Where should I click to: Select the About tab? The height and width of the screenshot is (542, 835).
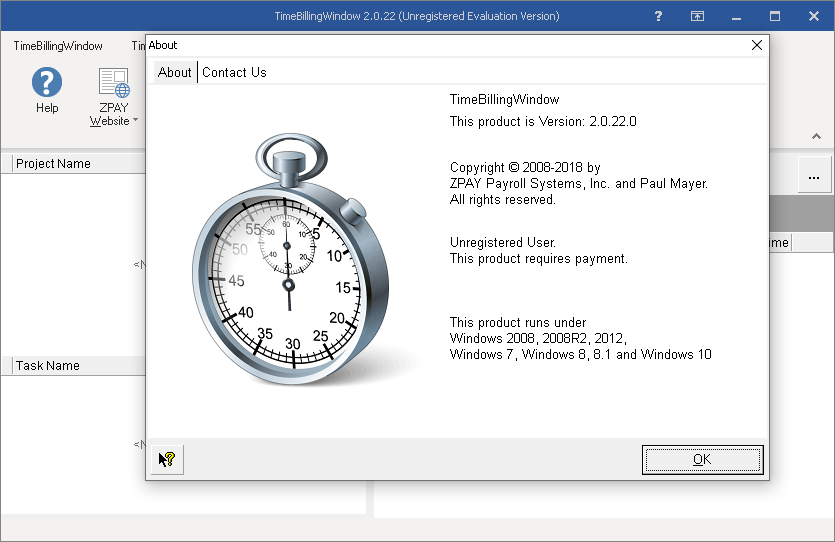pyautogui.click(x=175, y=72)
